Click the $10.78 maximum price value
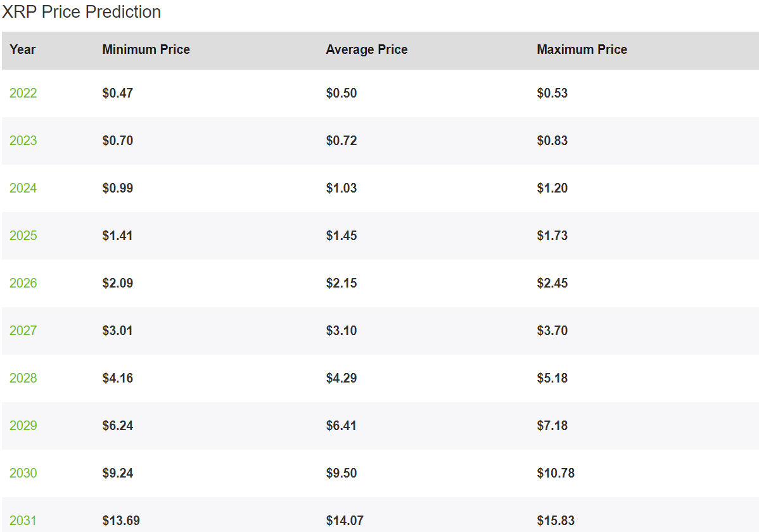759x532 pixels. 556,473
